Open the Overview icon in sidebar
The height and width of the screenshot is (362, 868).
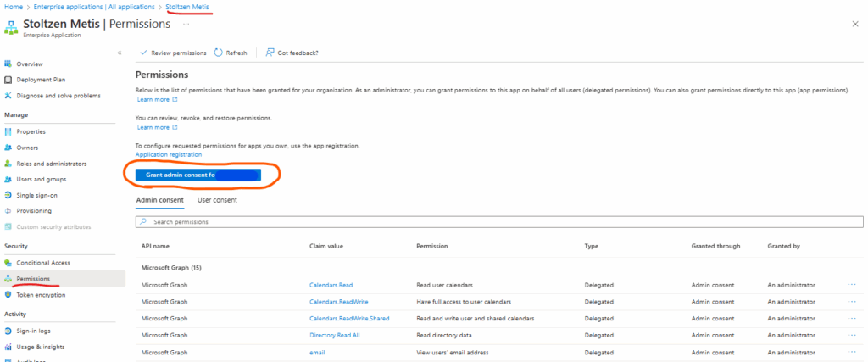[x=8, y=64]
